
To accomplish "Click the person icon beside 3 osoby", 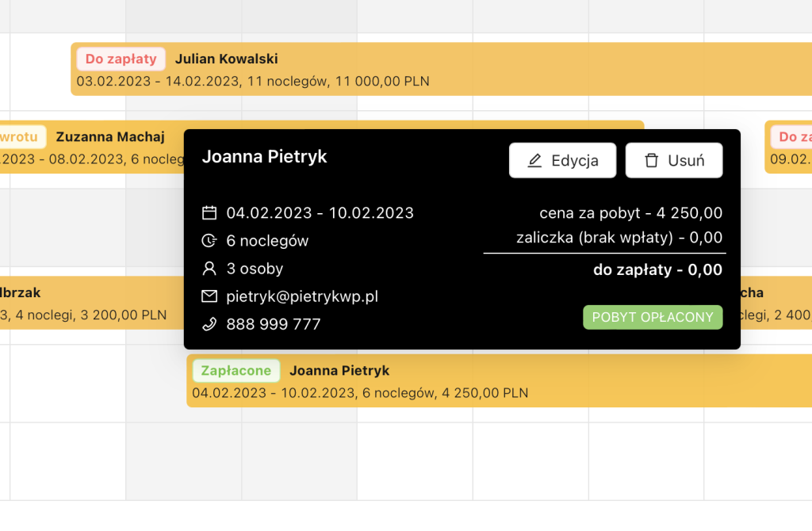I will pos(209,268).
